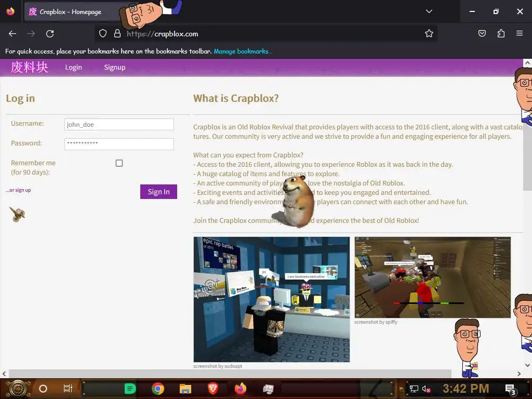
Task: Click the standing Hank Hill character
Action: pyautogui.click(x=468, y=348)
